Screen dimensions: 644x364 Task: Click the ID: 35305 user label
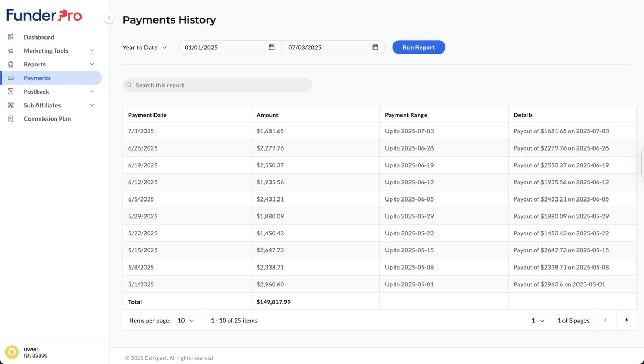(35, 355)
